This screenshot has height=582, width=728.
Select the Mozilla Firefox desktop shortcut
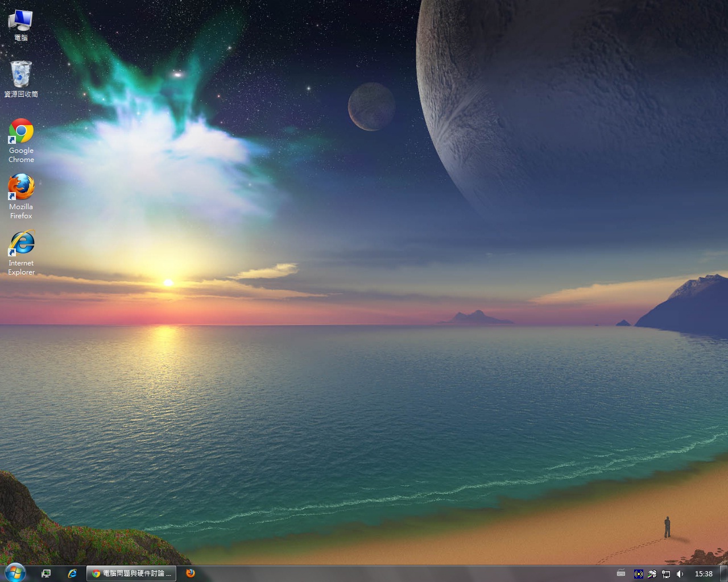(x=21, y=197)
